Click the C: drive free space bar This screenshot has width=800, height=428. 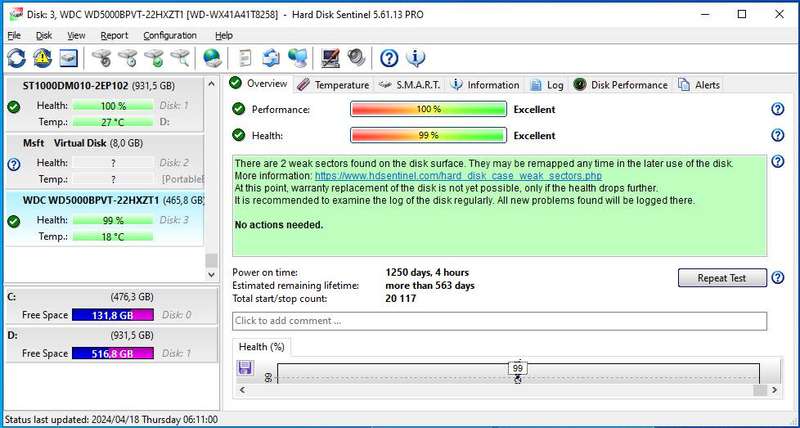click(113, 315)
